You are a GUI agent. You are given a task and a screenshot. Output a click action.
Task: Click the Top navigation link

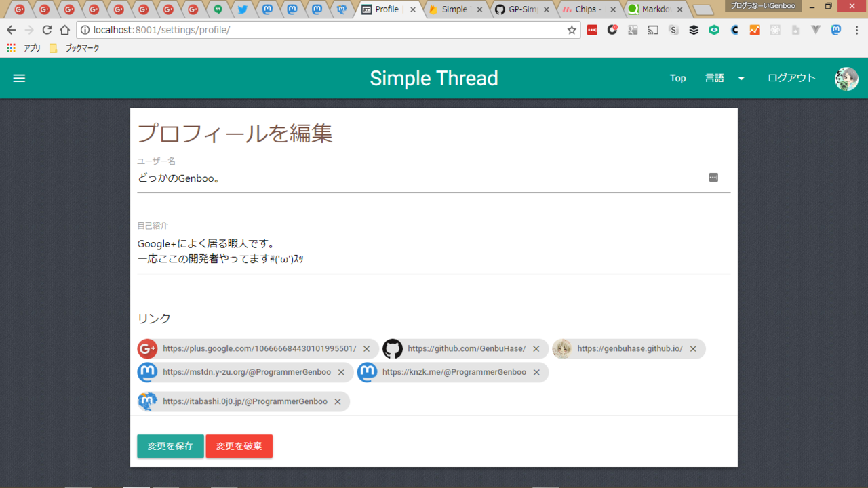pos(677,79)
